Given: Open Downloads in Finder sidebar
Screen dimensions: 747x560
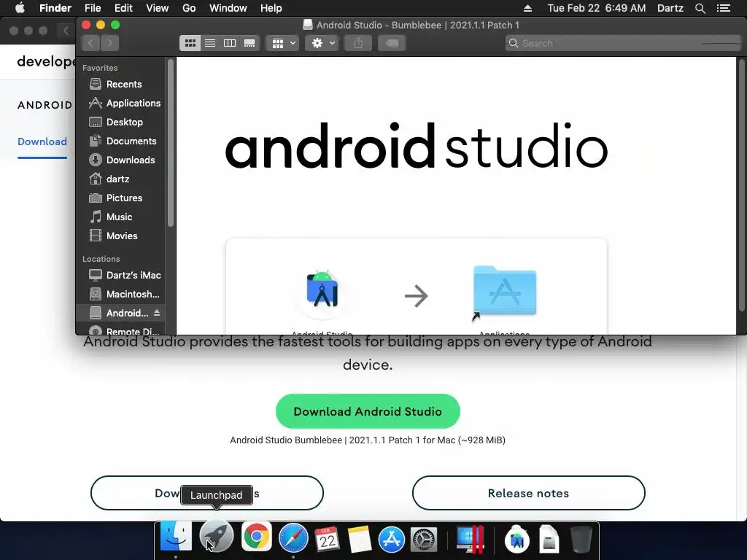Looking at the screenshot, I should [121, 160].
